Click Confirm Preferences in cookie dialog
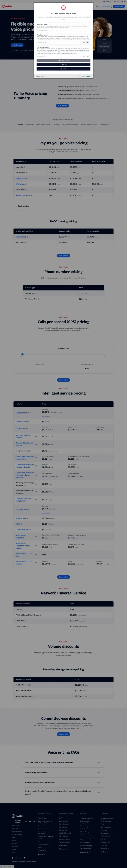This screenshot has width=127, height=868. pos(63,61)
